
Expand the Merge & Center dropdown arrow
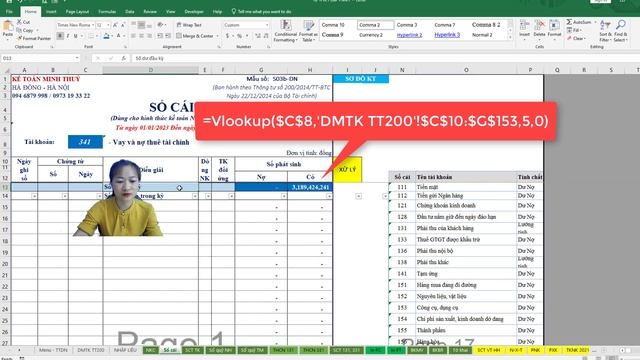(217, 36)
